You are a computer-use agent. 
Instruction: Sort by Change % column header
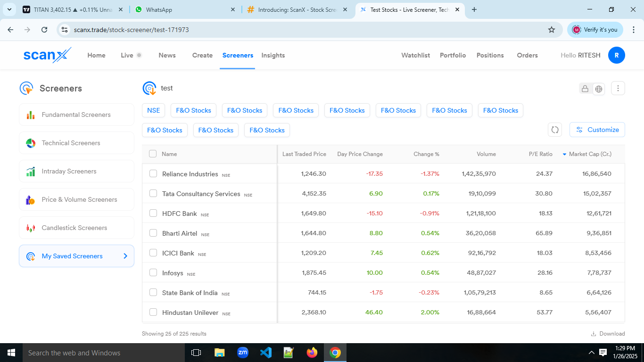(426, 154)
